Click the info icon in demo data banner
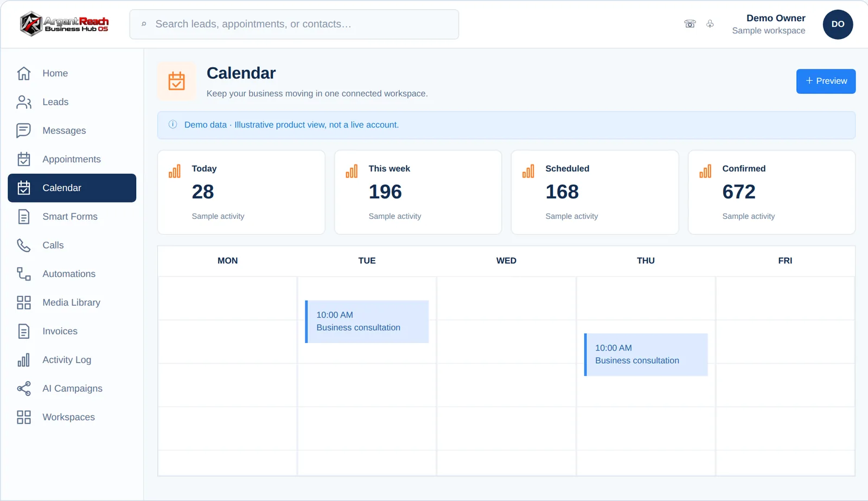868x501 pixels. (x=173, y=124)
